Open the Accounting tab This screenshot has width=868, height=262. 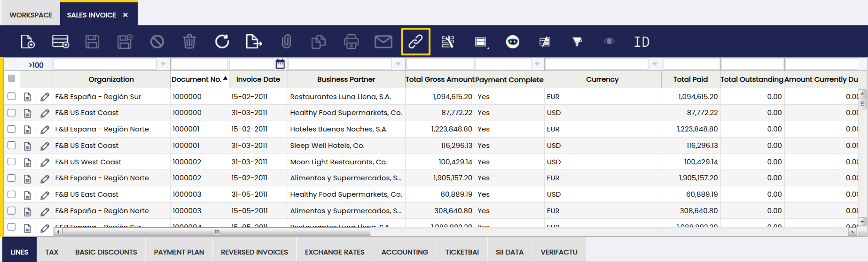[405, 252]
